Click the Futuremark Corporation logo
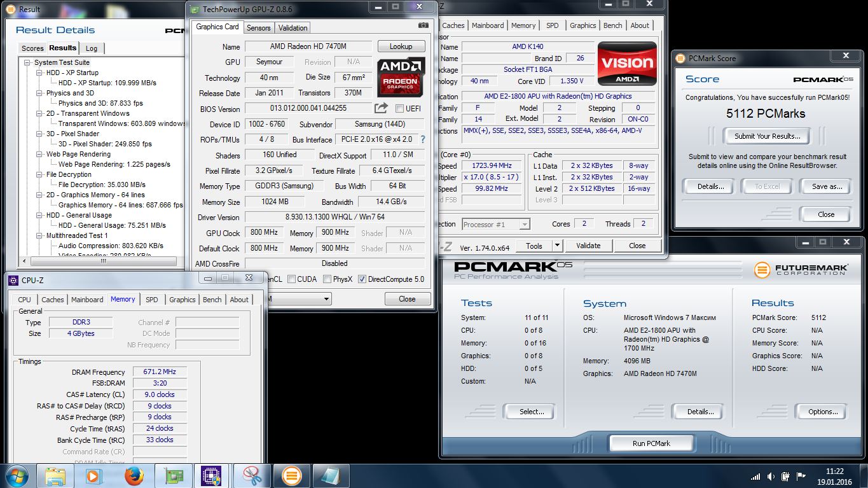The width and height of the screenshot is (868, 488). [801, 270]
